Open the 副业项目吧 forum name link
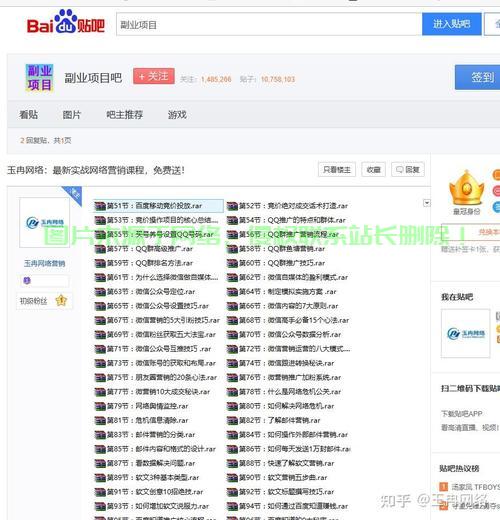 point(93,78)
